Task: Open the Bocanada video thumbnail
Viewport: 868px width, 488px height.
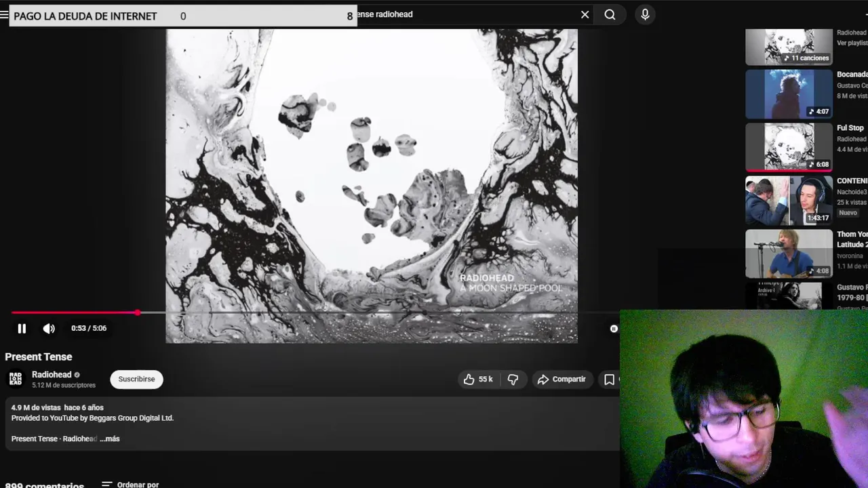Action: pos(789,94)
